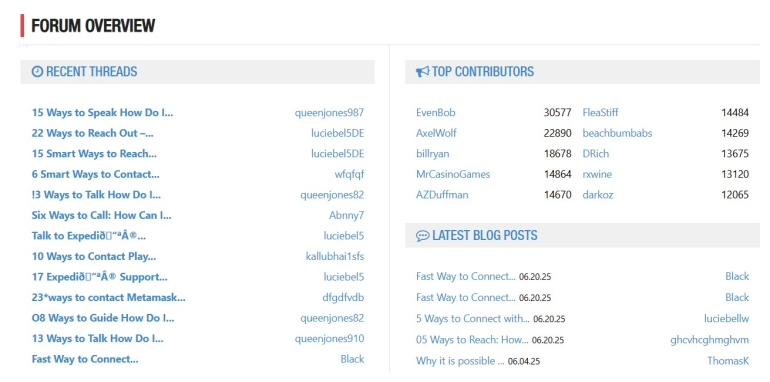Image resolution: width=770 pixels, height=382 pixels.
Task: Open the Recent Threads section heading
Action: pyautogui.click(x=91, y=72)
